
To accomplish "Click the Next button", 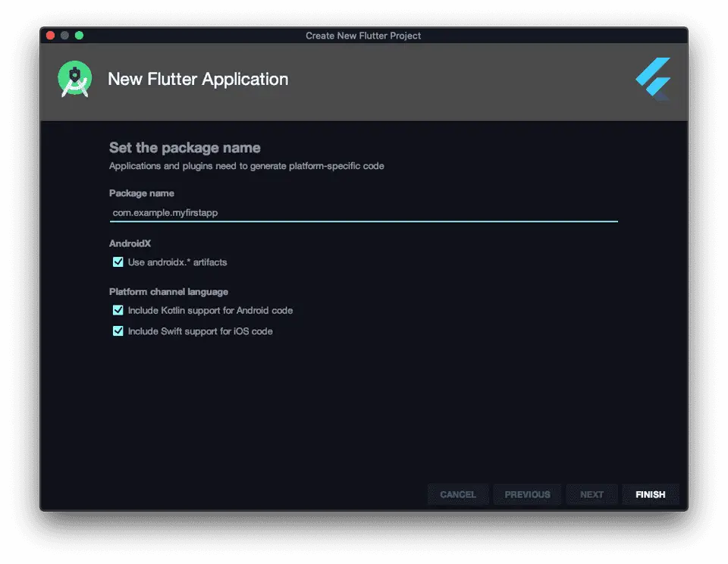I will click(591, 494).
